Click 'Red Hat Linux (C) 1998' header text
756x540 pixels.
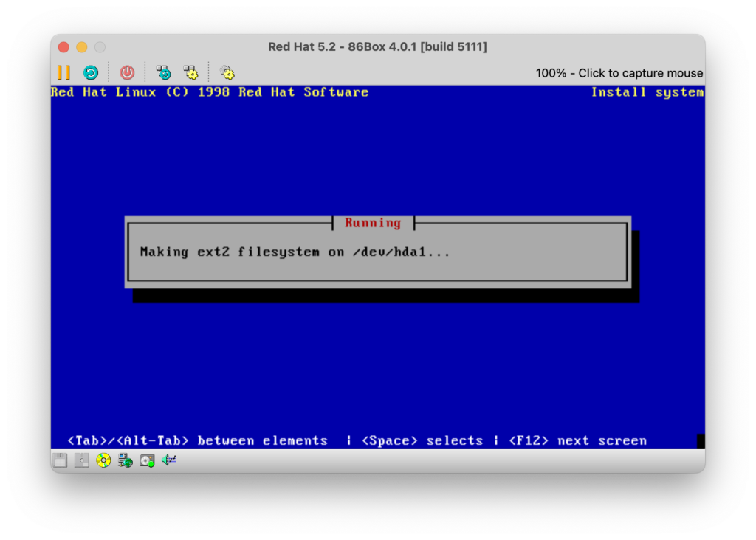pyautogui.click(x=140, y=92)
